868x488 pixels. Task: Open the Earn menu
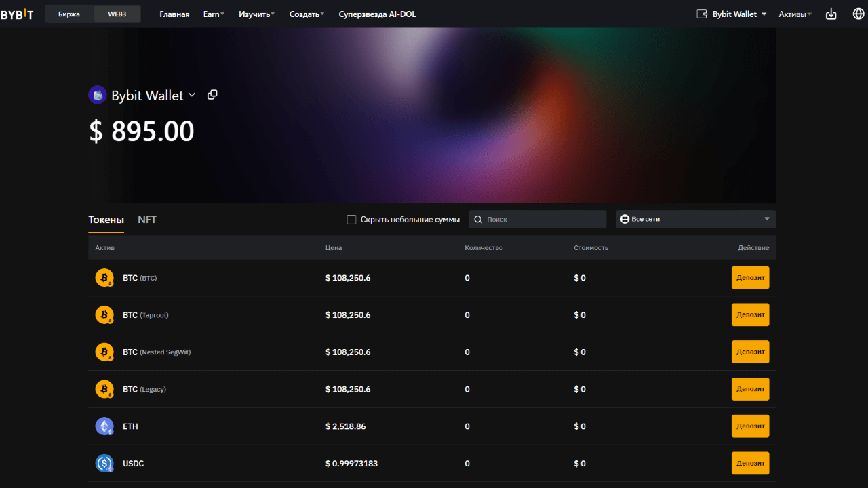214,14
